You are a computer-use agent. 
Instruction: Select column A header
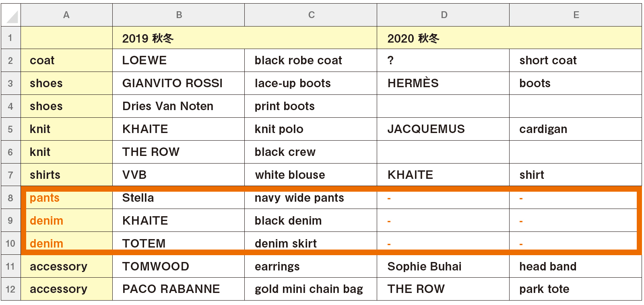click(66, 15)
